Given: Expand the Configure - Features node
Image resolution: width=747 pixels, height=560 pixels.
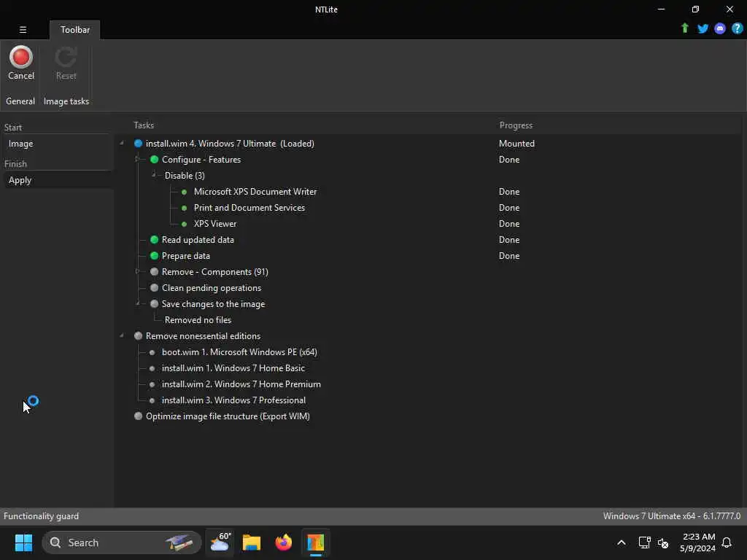Looking at the screenshot, I should click(137, 160).
